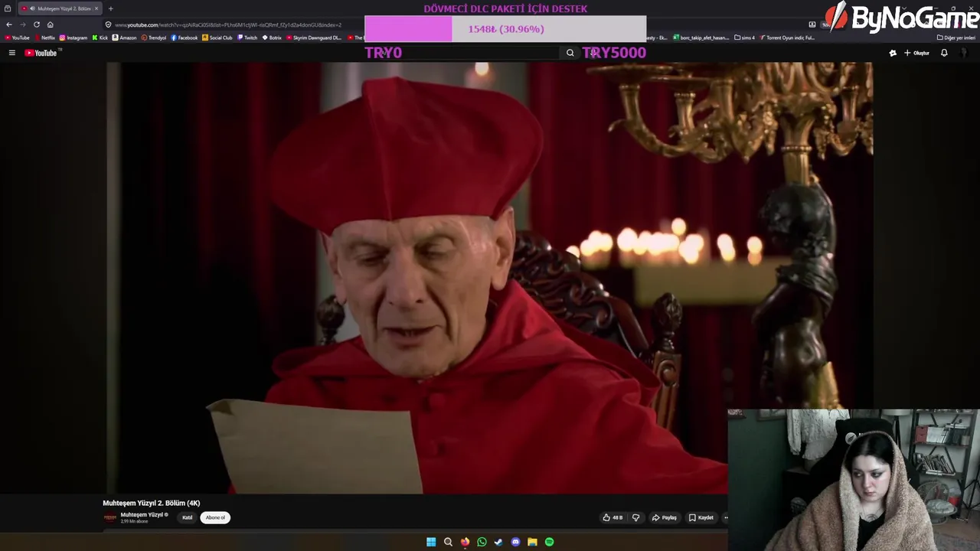Screen dimensions: 980x551
Task: Open a new browser tab with plus
Action: tap(110, 8)
